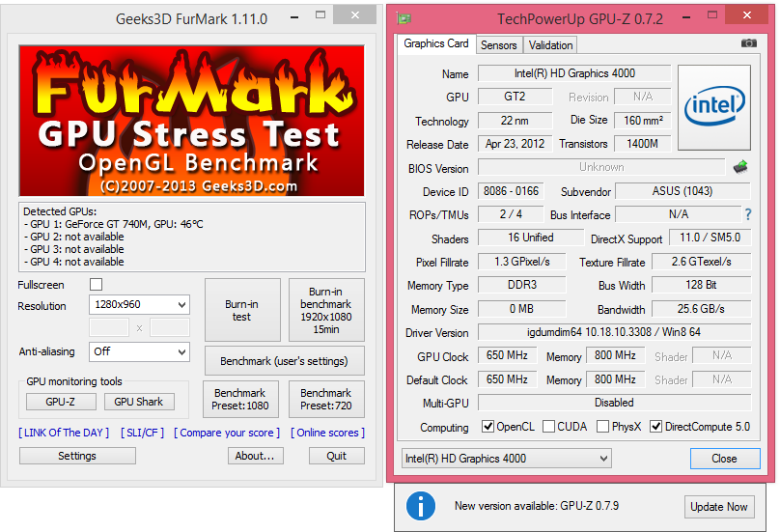Expand the Intel(R) HD Graphics 4000 selector
The width and height of the screenshot is (780, 532).
507,459
